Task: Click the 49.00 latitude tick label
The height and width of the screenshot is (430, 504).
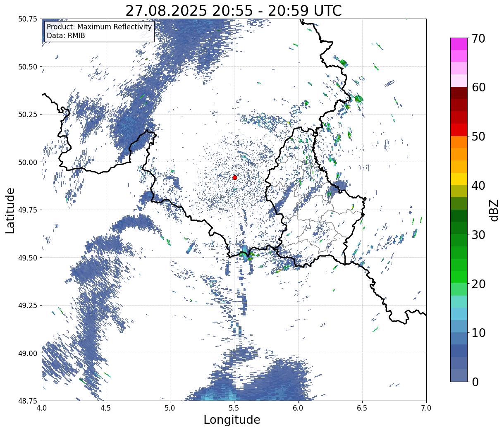Action: (x=28, y=353)
